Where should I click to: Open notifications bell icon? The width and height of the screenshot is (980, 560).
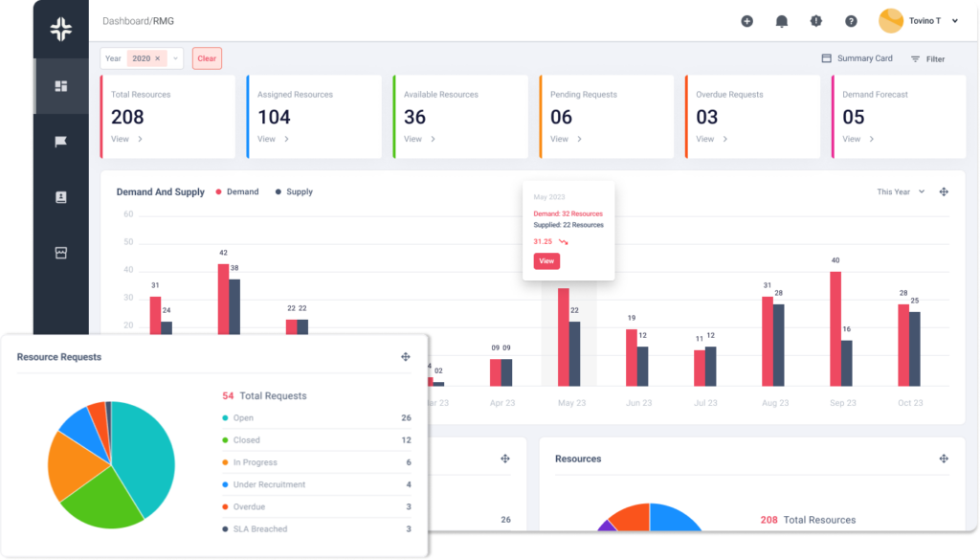[x=782, y=21]
